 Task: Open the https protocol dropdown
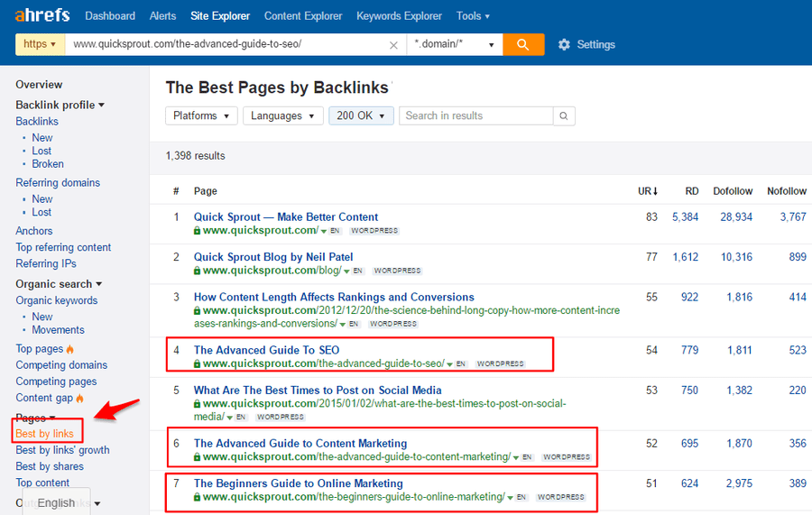[40, 44]
